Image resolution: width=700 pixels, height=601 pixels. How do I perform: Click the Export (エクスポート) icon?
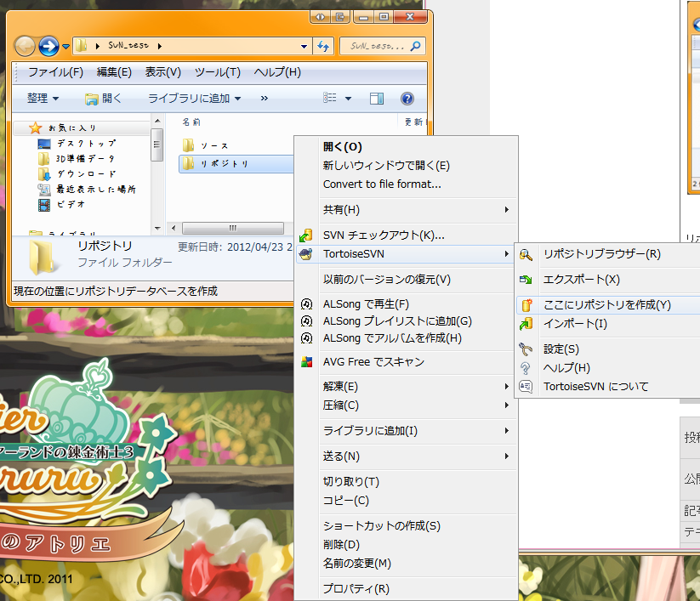[x=526, y=280]
